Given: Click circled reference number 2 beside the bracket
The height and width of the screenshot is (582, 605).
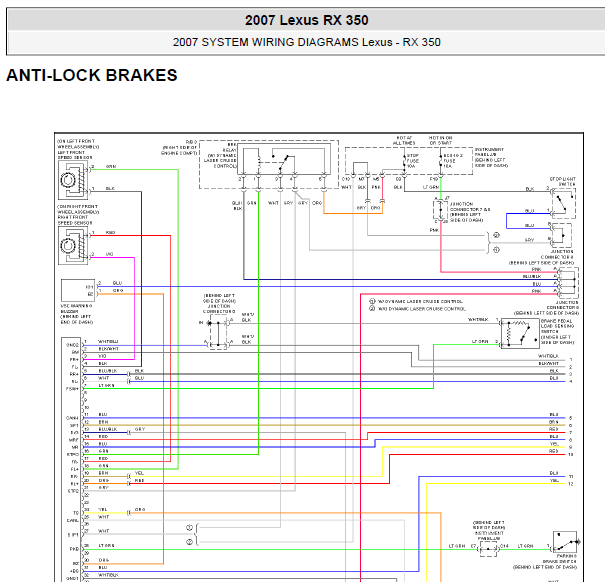Looking at the screenshot, I should click(496, 235).
